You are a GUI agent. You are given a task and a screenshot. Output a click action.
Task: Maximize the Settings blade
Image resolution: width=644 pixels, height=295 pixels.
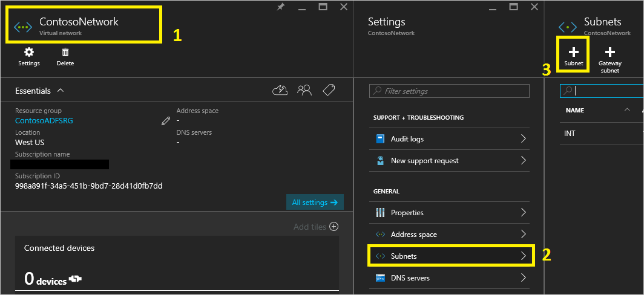514,7
